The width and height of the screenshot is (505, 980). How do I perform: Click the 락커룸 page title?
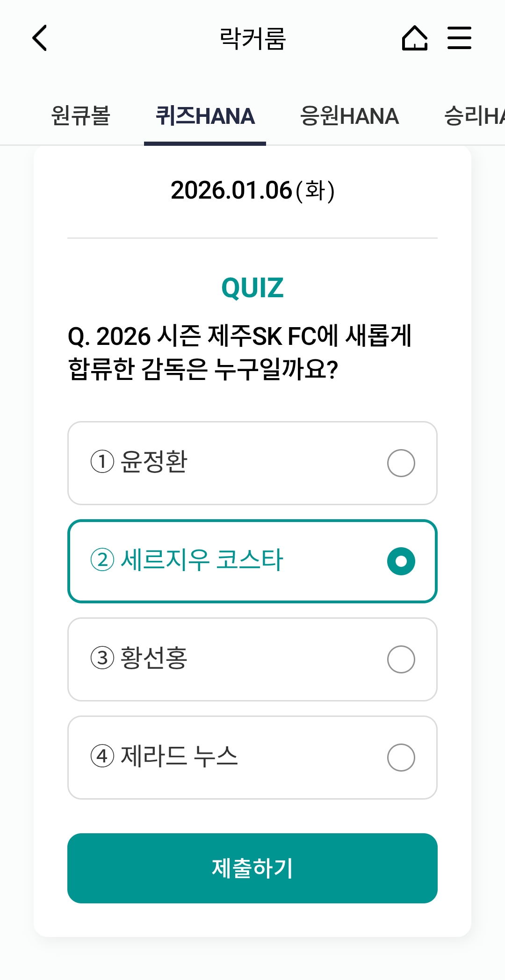(x=252, y=38)
